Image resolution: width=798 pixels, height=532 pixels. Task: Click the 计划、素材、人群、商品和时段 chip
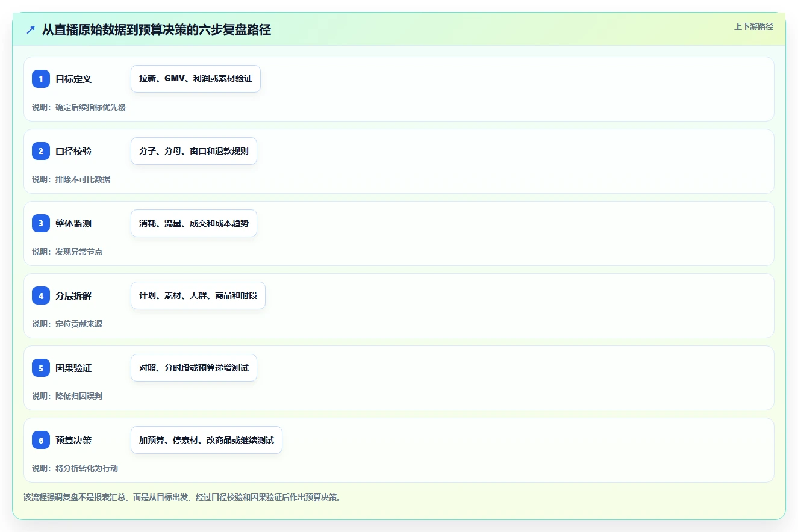[x=198, y=295]
